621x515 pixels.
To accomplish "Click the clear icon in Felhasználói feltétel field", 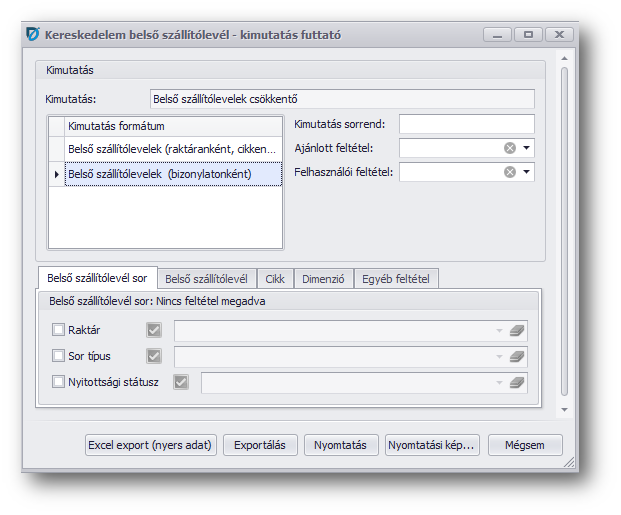I will coord(510,172).
